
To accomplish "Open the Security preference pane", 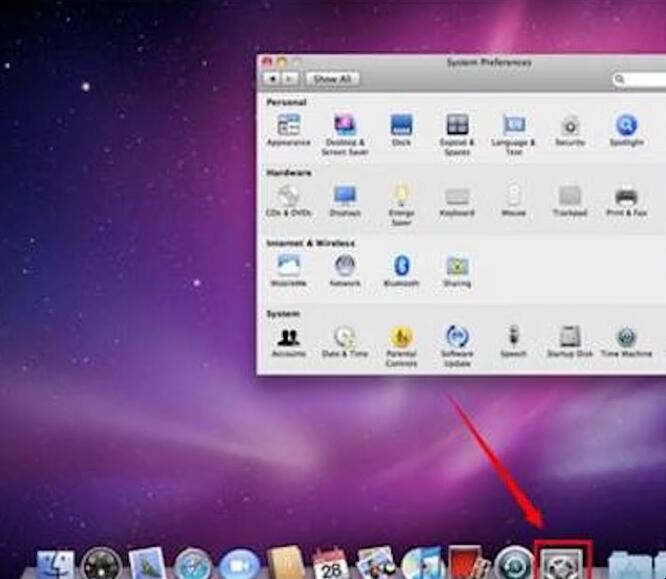I will coord(570,127).
